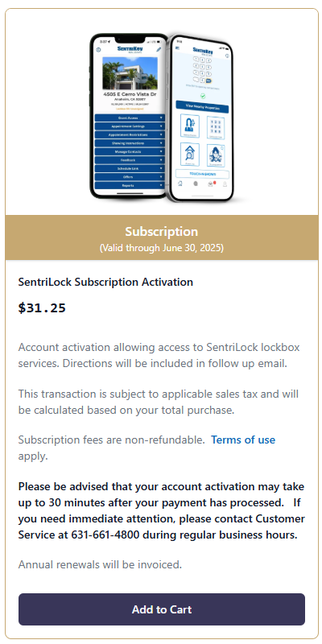Tap the profile person icon in phone bar
This screenshot has width=322, height=644.
[225, 184]
